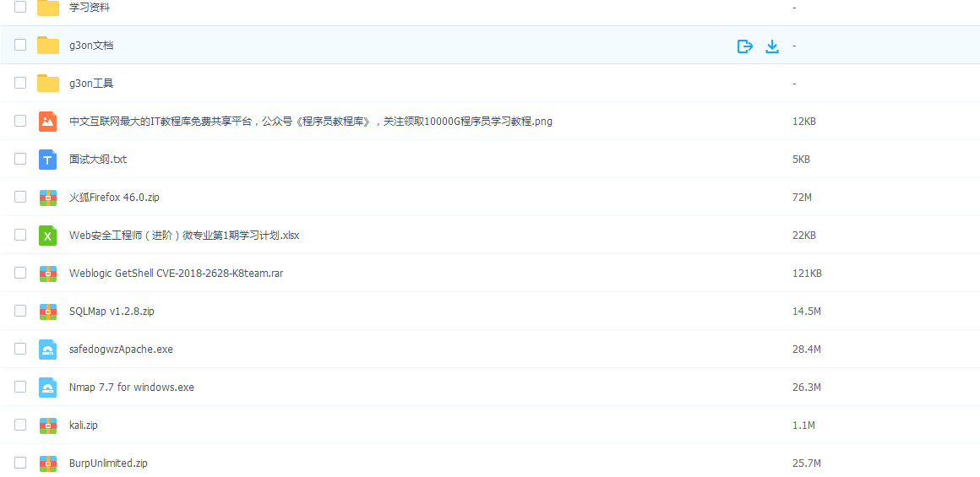Select checkbox beside the 中文互联网 png file
The height and width of the screenshot is (477, 980).
20,121
